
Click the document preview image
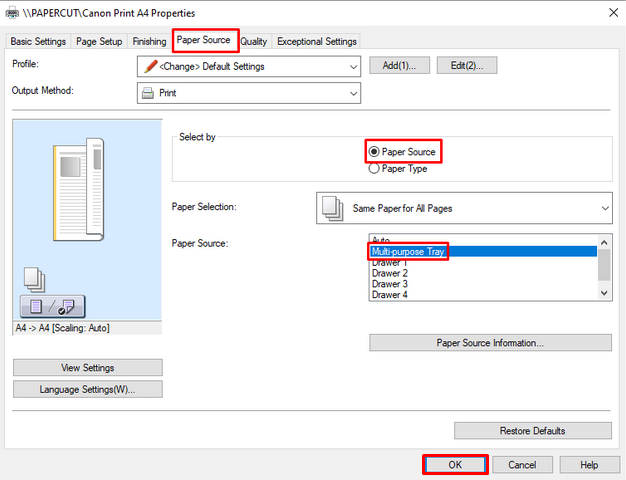[79, 189]
